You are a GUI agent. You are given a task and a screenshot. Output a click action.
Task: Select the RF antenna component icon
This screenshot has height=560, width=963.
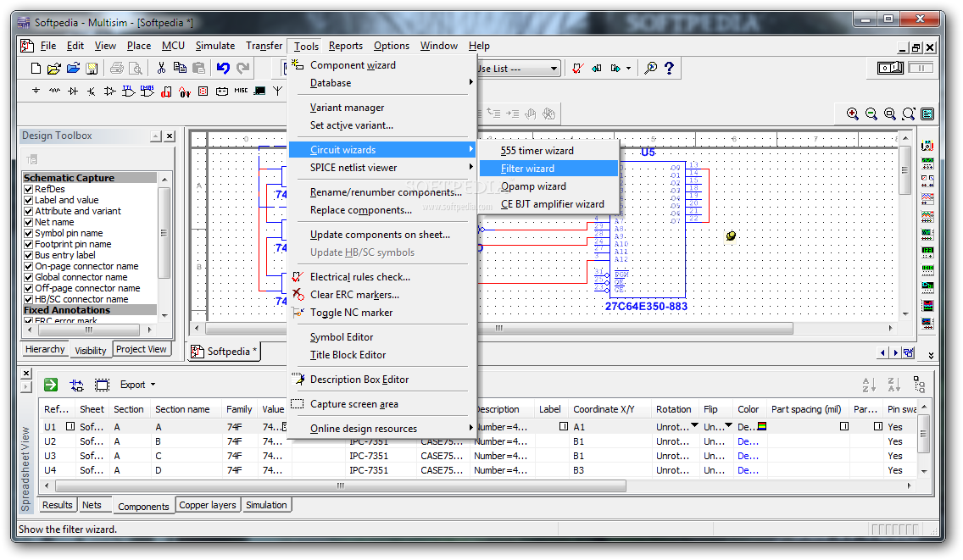277,91
